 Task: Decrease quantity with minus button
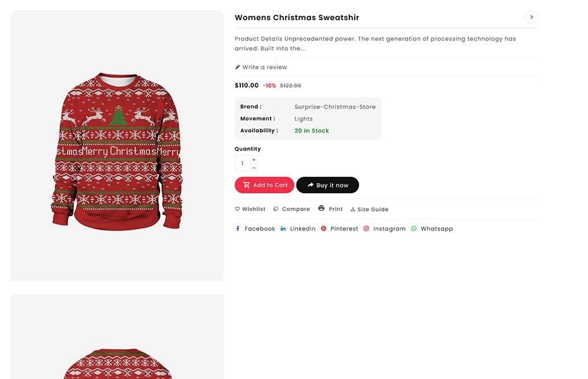point(254,167)
